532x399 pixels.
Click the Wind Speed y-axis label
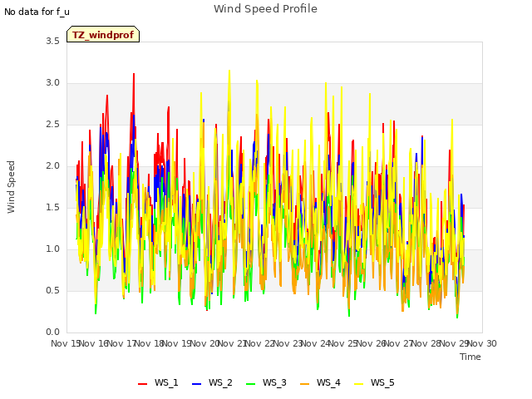(x=11, y=187)
